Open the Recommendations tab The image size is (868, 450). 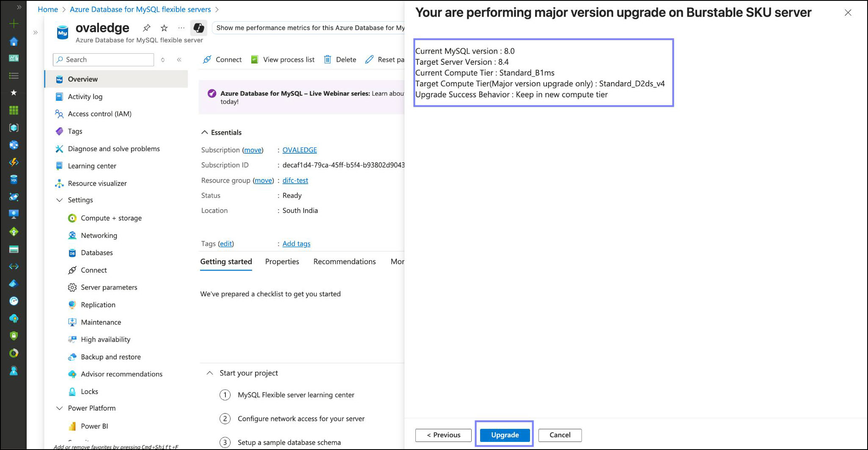pyautogui.click(x=344, y=262)
